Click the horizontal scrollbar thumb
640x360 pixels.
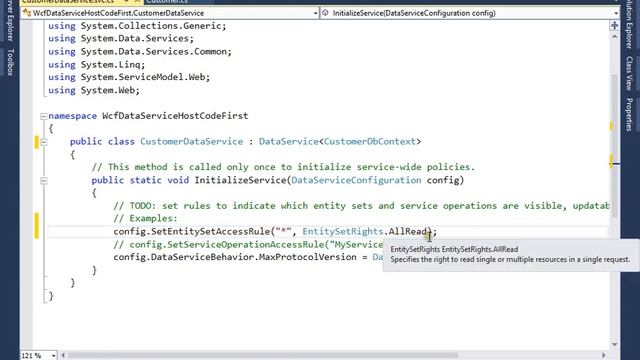click(262, 356)
